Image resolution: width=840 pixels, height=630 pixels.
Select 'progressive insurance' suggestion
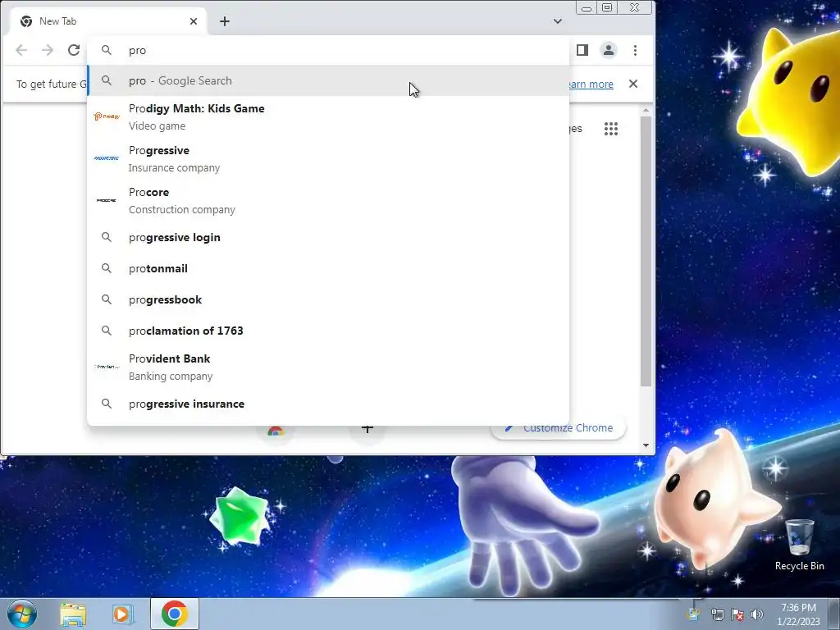(x=328, y=404)
